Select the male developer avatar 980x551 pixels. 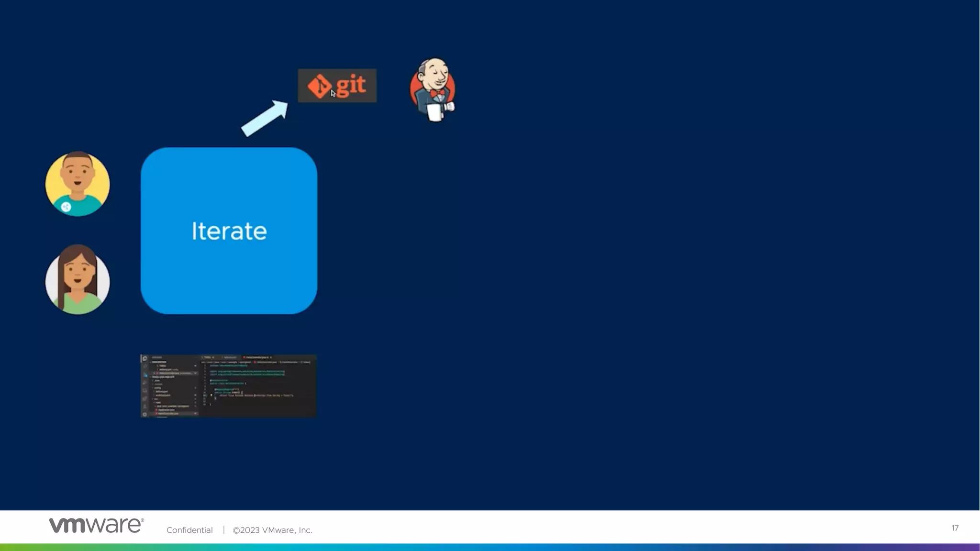78,183
